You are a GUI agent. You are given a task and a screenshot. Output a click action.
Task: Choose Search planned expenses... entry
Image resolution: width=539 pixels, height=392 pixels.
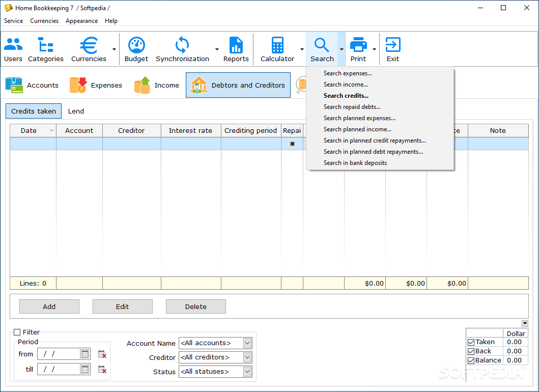tap(380, 118)
